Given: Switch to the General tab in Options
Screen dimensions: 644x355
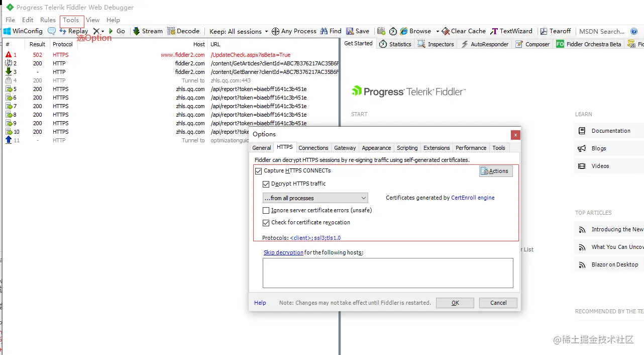Looking at the screenshot, I should click(262, 148).
